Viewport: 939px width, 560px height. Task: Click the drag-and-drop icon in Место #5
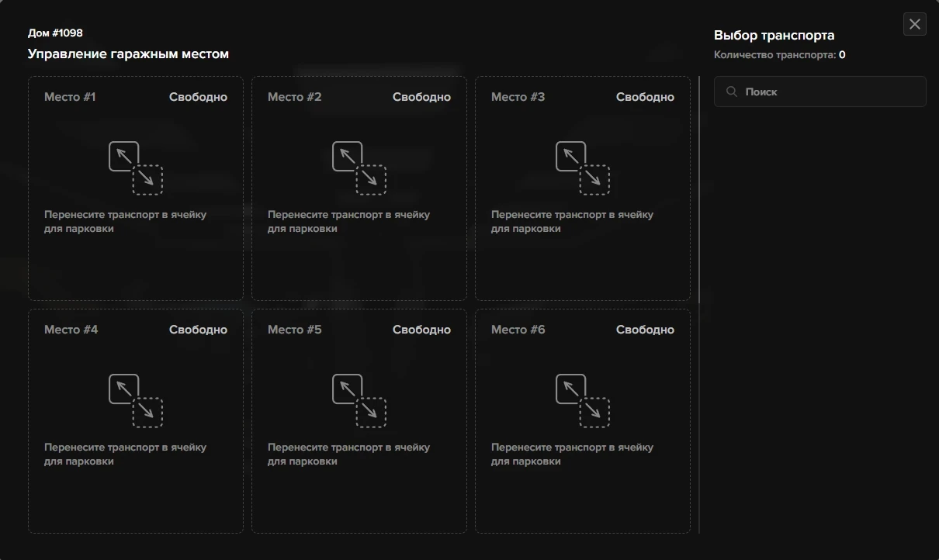[359, 400]
